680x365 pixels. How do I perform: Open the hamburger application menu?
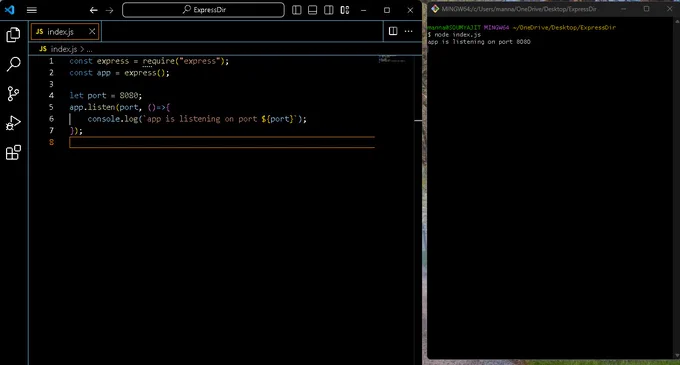(x=32, y=10)
